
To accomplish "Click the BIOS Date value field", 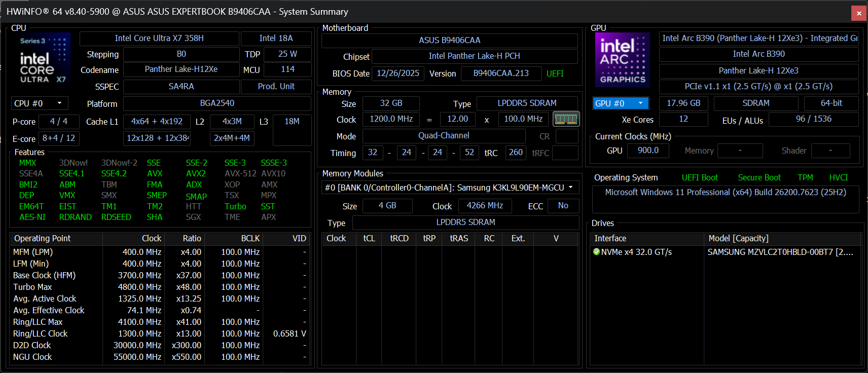I will (x=398, y=73).
